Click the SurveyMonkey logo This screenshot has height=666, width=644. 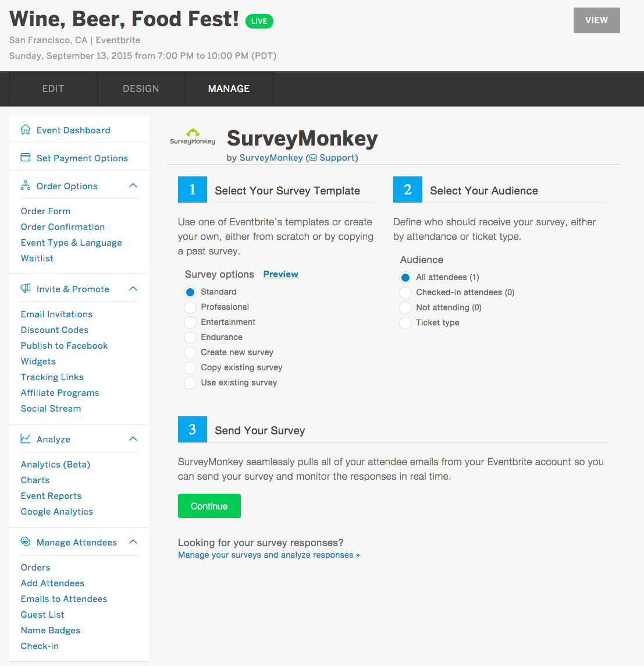193,136
